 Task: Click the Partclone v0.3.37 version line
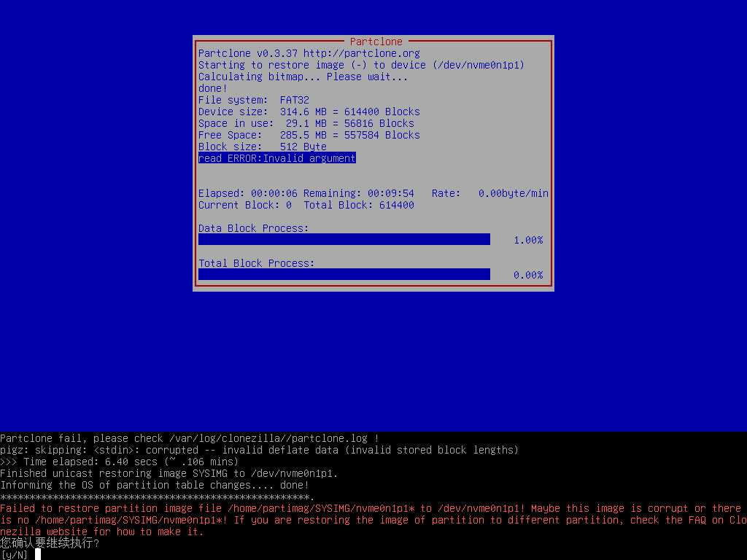309,53
